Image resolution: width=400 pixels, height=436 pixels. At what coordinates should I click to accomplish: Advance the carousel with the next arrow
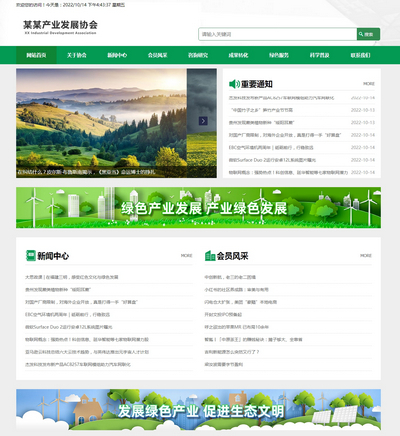203,121
